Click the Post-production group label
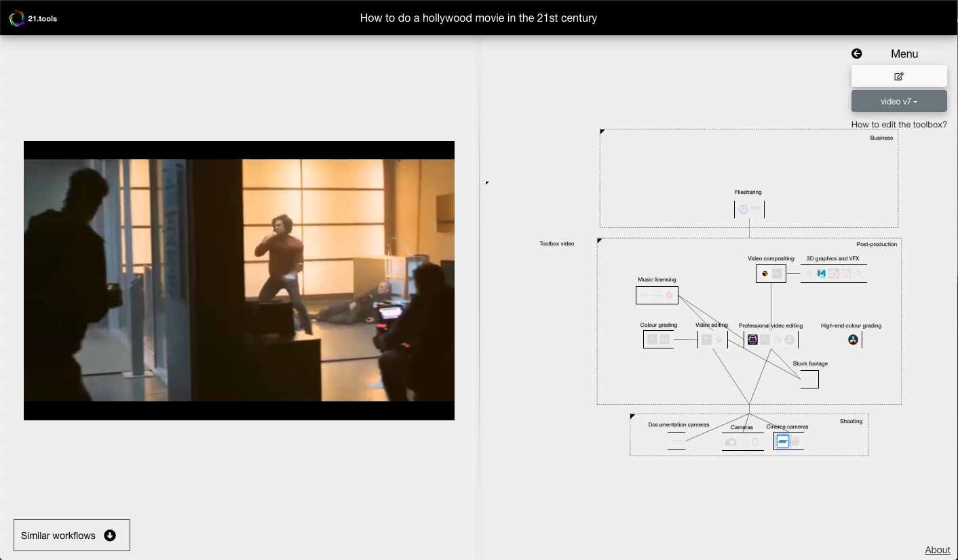This screenshot has width=958, height=560. click(x=877, y=244)
